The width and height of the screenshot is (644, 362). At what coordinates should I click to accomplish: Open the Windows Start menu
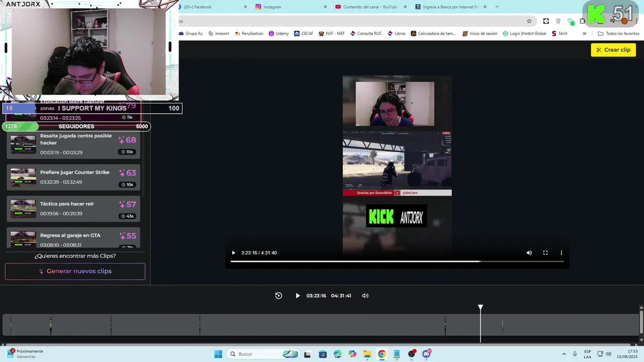[x=218, y=354]
